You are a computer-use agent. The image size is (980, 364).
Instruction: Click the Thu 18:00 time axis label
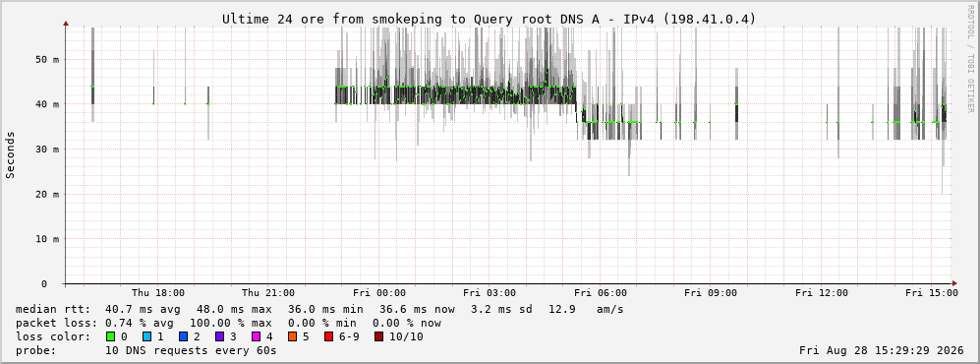click(157, 293)
